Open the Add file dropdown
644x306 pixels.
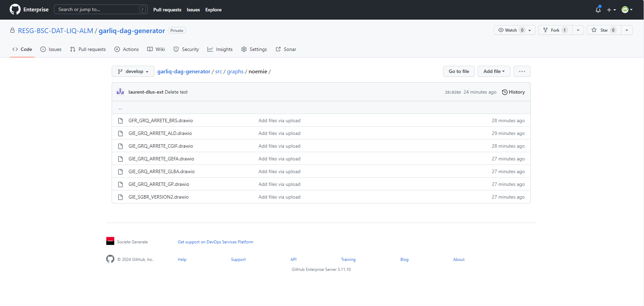[x=494, y=71]
